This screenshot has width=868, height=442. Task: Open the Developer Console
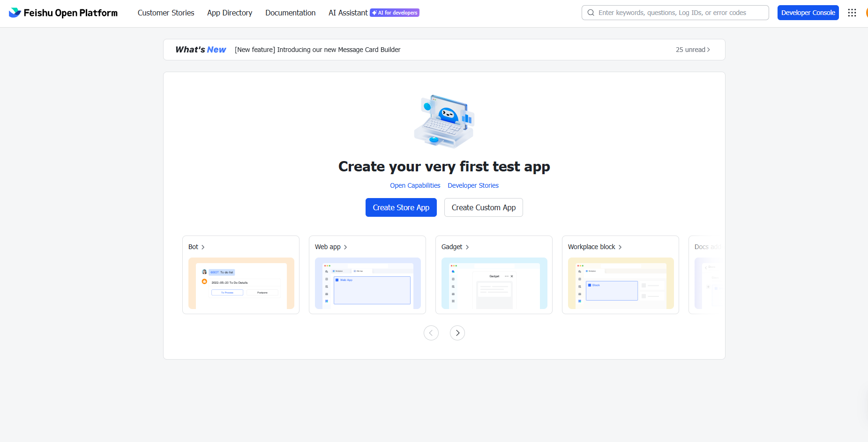(x=808, y=13)
